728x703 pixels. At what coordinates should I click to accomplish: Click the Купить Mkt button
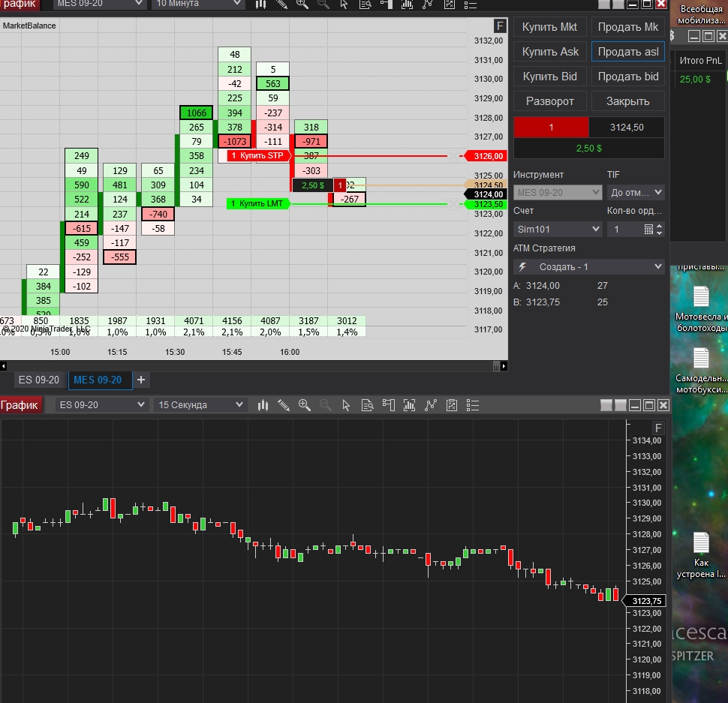click(x=549, y=27)
